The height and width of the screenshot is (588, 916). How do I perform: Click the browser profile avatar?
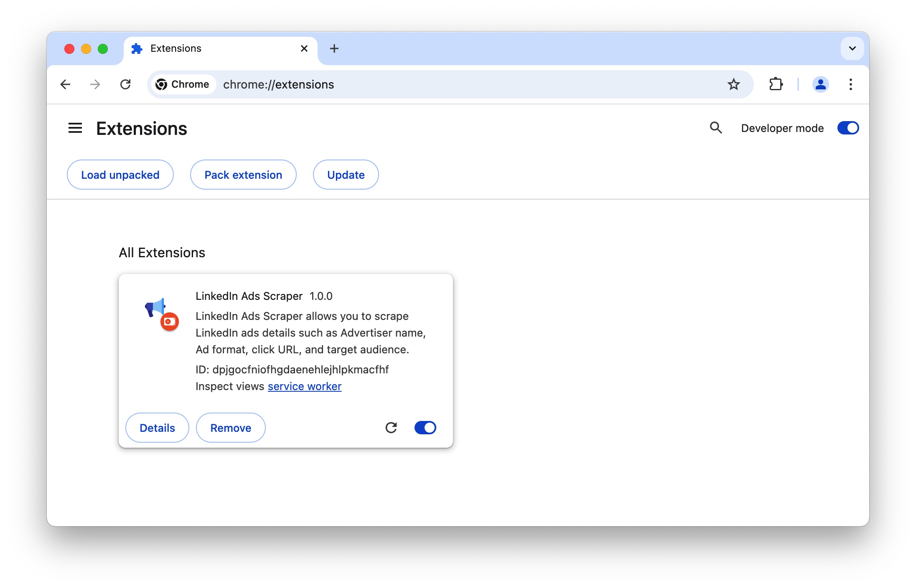point(820,84)
